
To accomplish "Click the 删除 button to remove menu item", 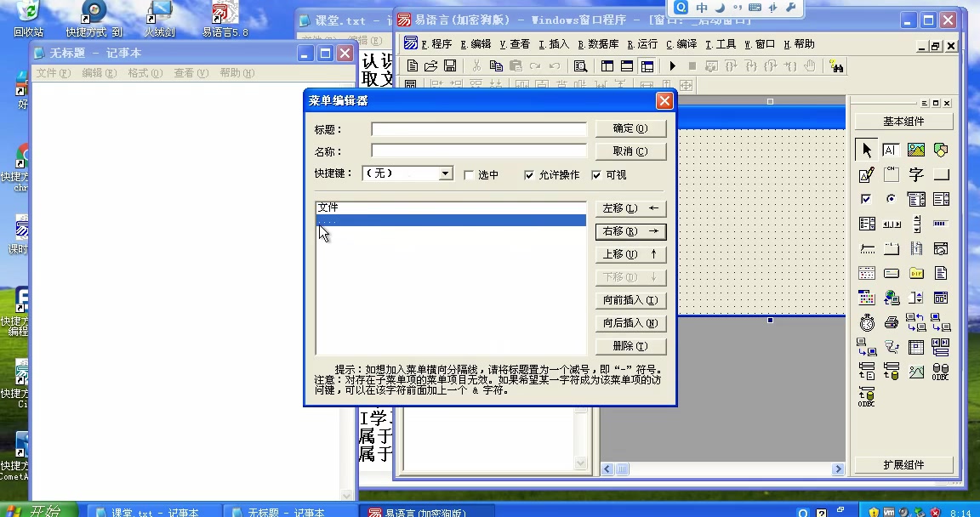I will (x=630, y=346).
